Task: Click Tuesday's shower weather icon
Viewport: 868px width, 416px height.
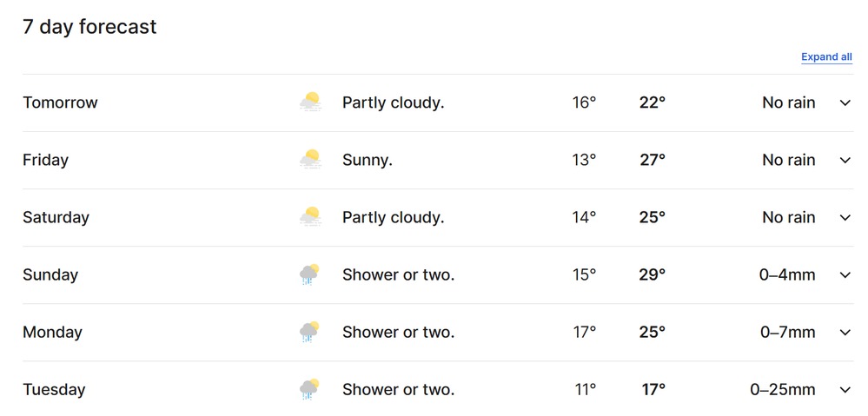Action: coord(309,389)
